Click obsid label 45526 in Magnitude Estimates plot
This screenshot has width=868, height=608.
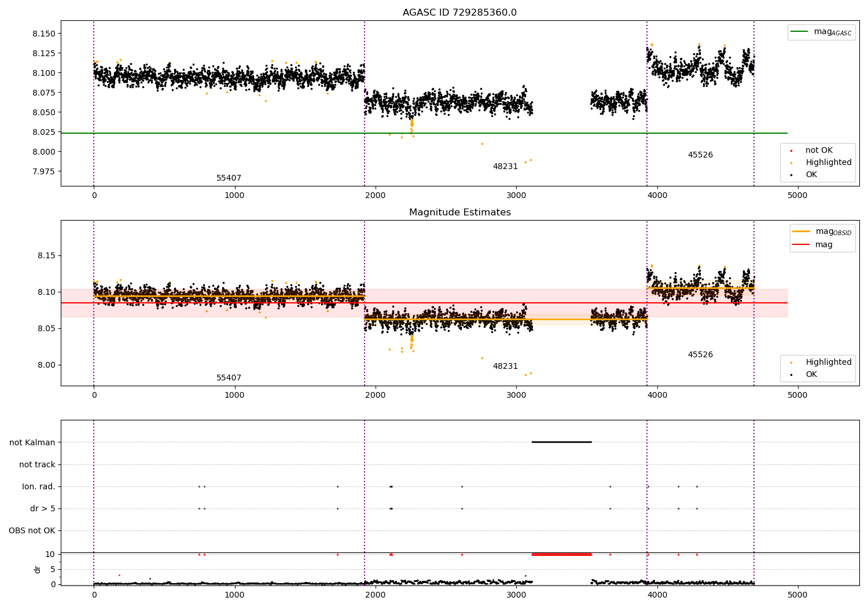(x=700, y=355)
